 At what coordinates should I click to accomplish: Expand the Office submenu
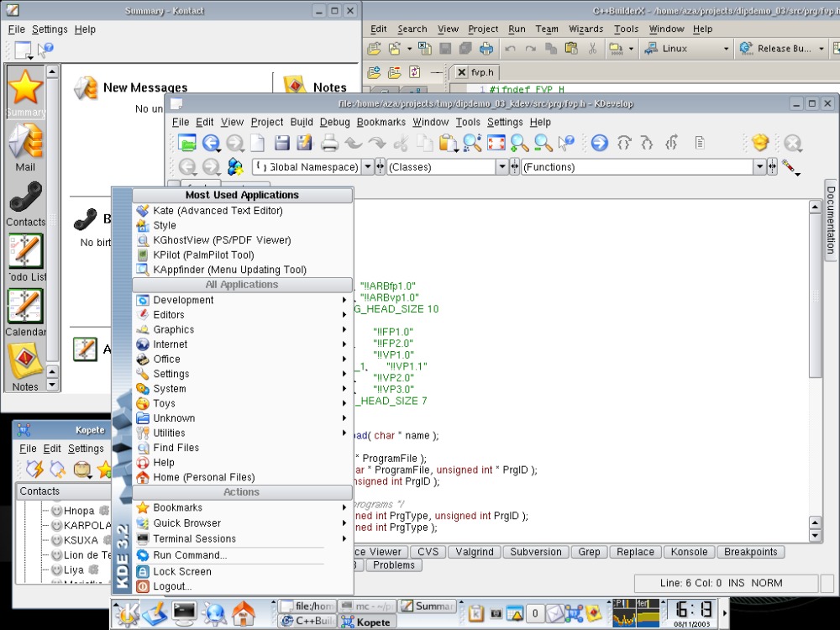[x=242, y=359]
